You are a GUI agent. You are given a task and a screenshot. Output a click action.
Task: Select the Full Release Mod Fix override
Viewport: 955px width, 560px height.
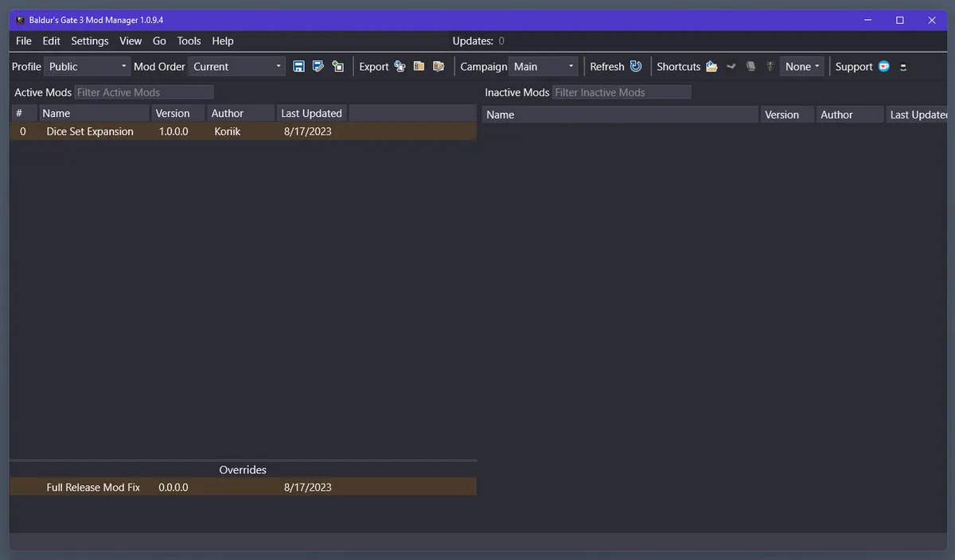click(x=93, y=487)
